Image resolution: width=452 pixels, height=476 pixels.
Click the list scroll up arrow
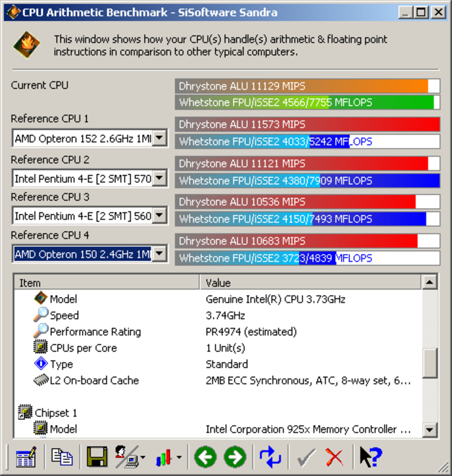point(430,282)
